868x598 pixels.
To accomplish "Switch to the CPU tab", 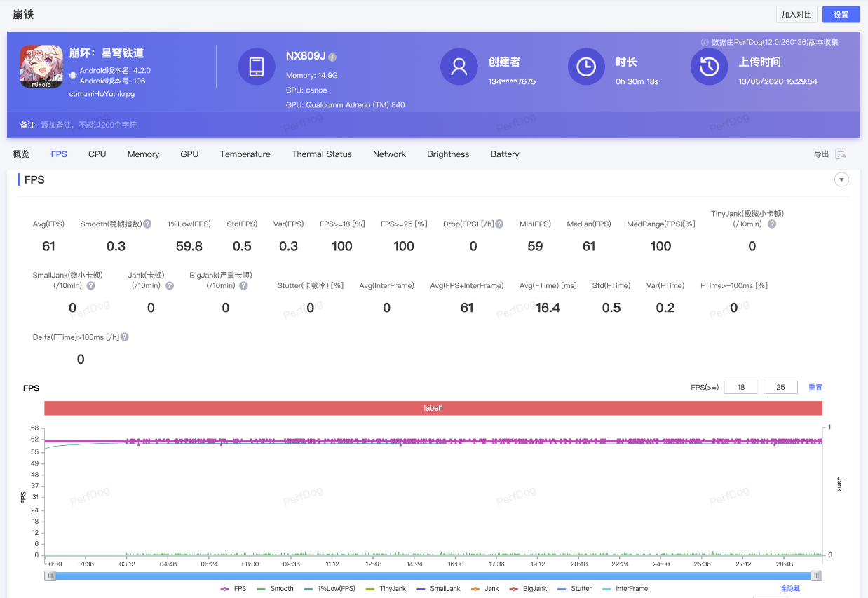I will point(97,154).
